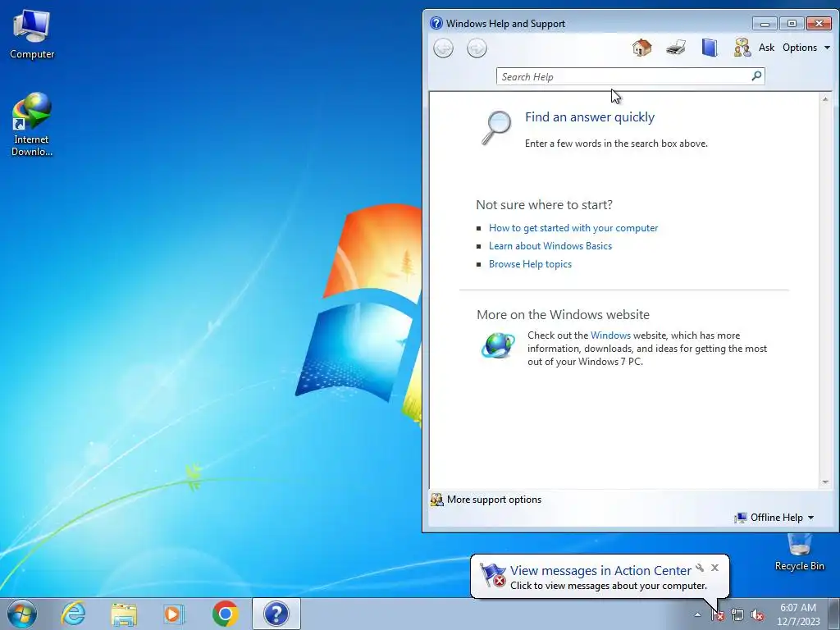Run search with magnifier button
840x630 pixels.
(756, 76)
